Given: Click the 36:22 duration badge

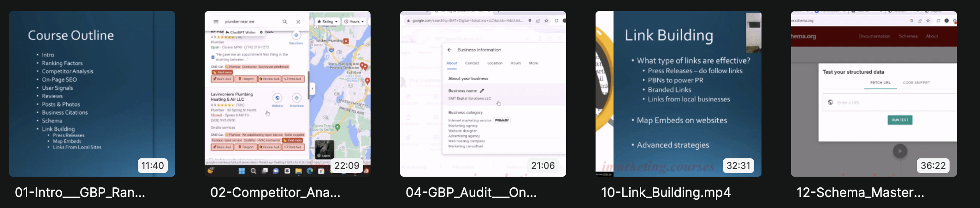Looking at the screenshot, I should [933, 166].
